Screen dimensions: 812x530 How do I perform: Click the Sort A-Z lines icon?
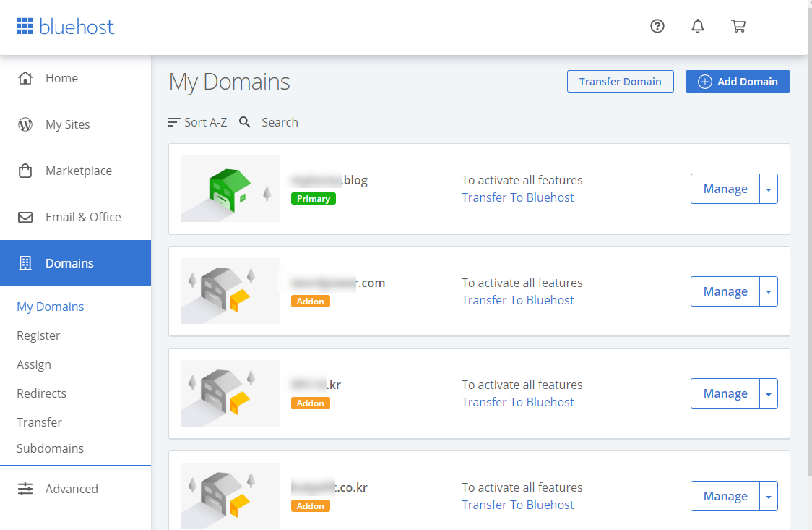174,122
